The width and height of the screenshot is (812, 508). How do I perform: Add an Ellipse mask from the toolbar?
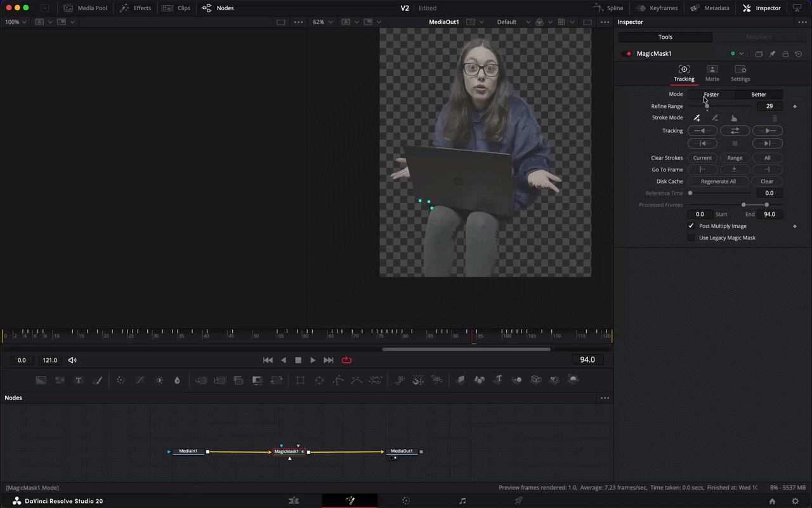tap(320, 380)
